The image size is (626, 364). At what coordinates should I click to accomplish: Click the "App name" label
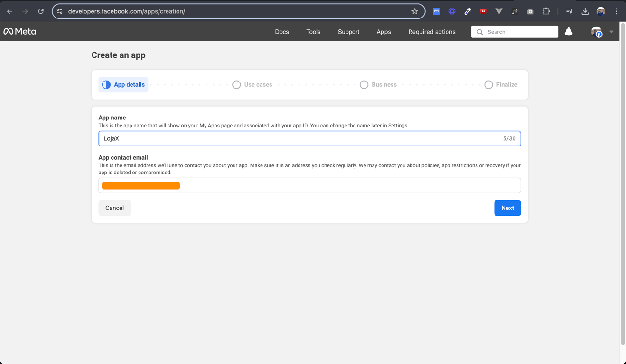click(x=112, y=118)
